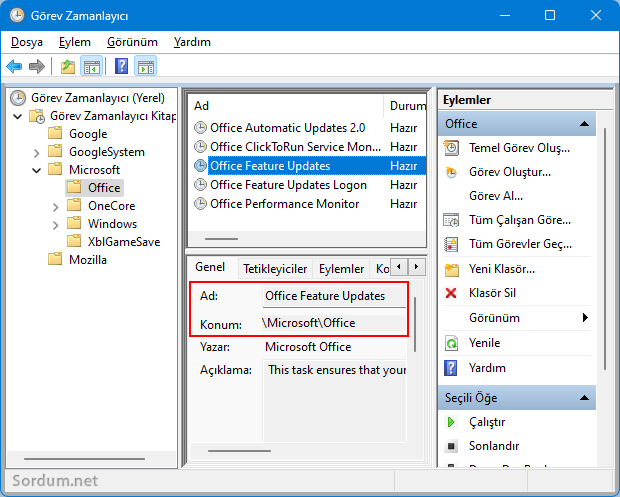Image resolution: width=620 pixels, height=497 pixels.
Task: Expand the OneCore folder node
Action: click(55, 206)
